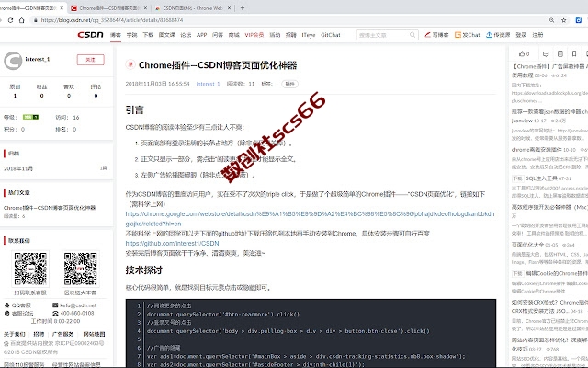Click the right QR code image

point(80,269)
